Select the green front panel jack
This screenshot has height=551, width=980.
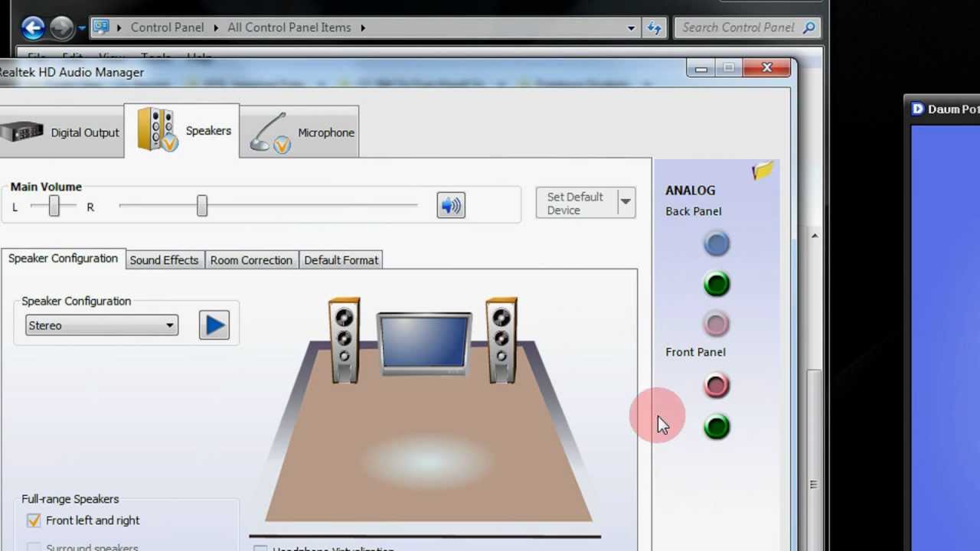tap(717, 426)
